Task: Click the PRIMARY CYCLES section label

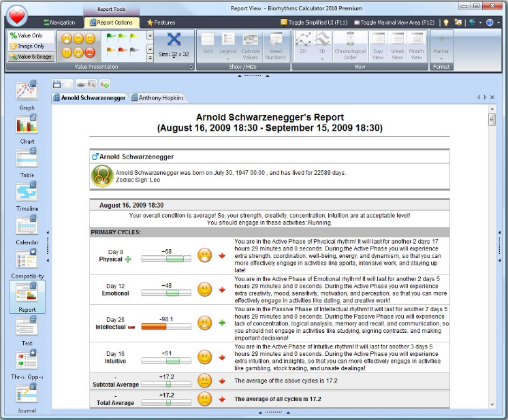Action: click(115, 232)
